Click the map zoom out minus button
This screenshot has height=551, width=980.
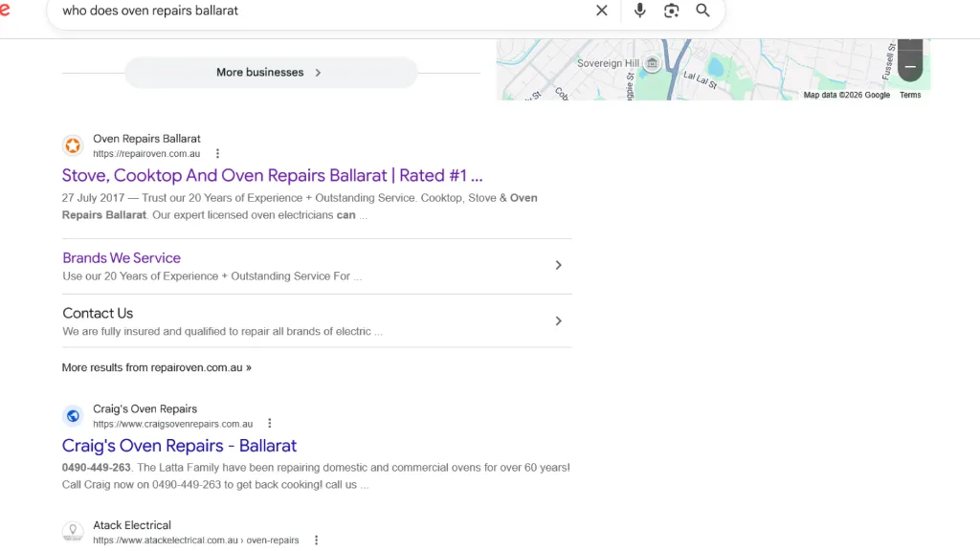(x=910, y=66)
